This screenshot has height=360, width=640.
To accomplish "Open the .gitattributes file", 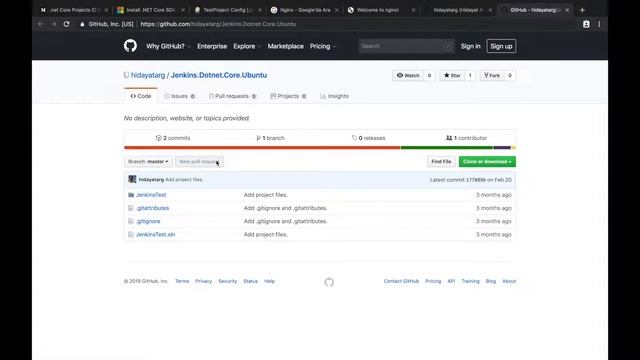I will point(152,208).
